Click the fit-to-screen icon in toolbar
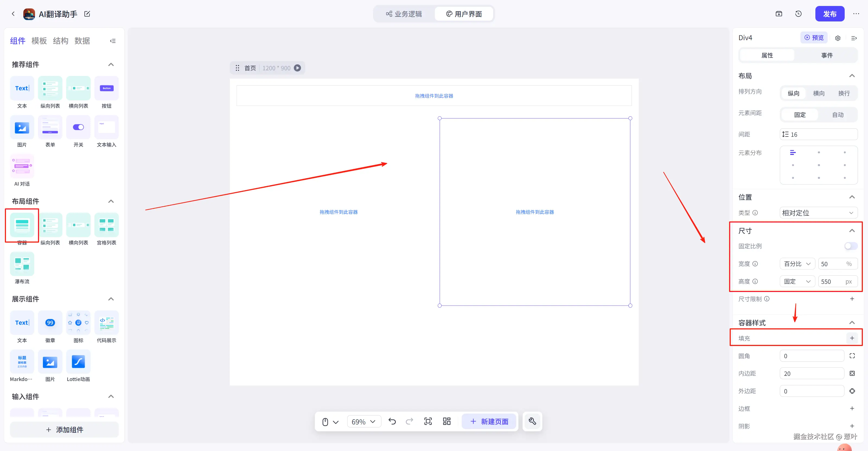Screen dimensions: 868x451 (428, 421)
